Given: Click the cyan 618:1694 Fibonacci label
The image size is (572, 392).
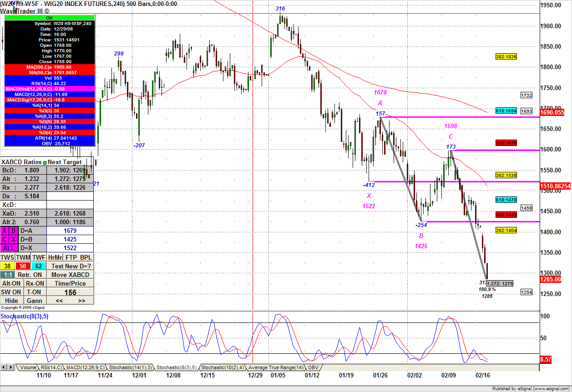Looking at the screenshot, I should pyautogui.click(x=506, y=111).
